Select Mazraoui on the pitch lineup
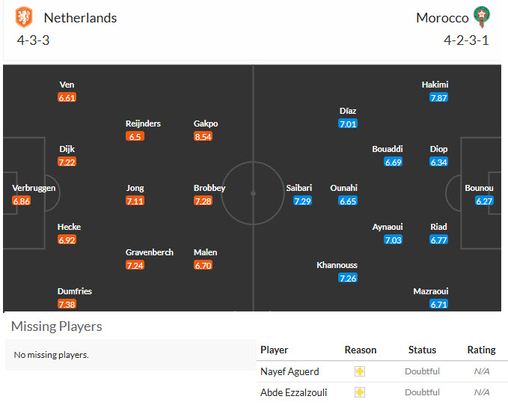This screenshot has width=508, height=420. 431,291
